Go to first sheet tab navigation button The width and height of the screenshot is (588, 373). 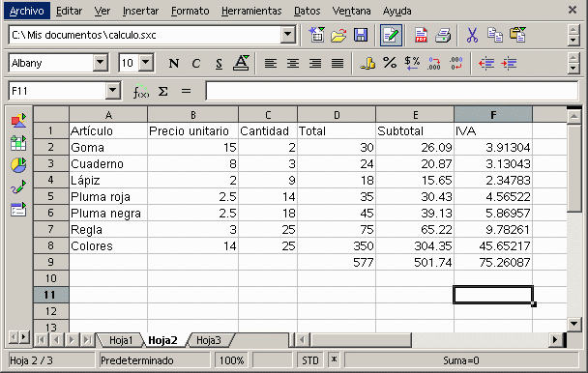(x=42, y=340)
